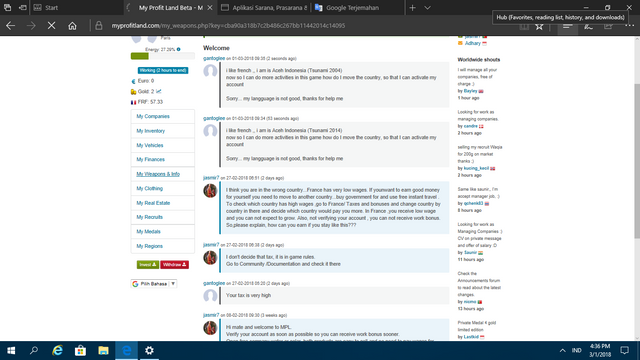Image resolution: width=640 pixels, height=360 pixels.
Task: Open My Recruits menu item
Action: 162,217
